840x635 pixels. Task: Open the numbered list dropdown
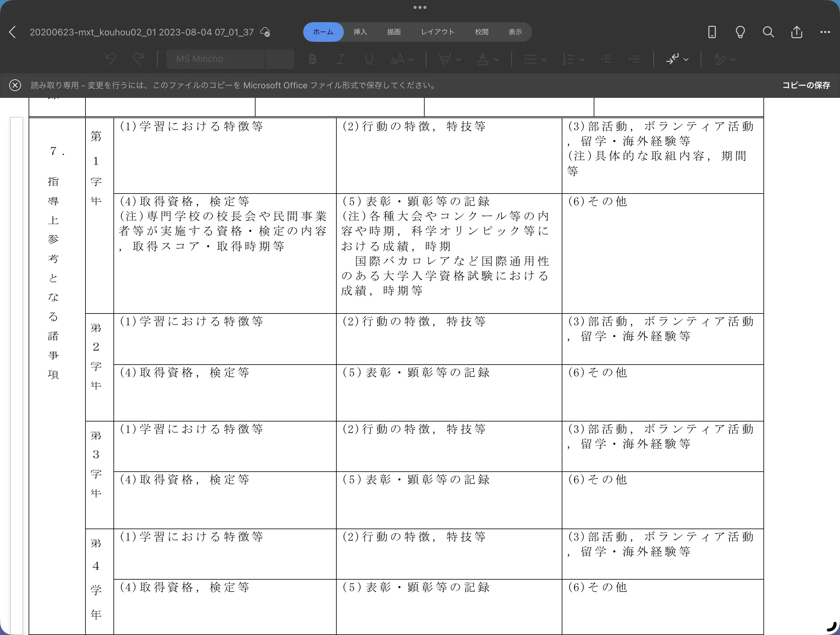pyautogui.click(x=573, y=59)
